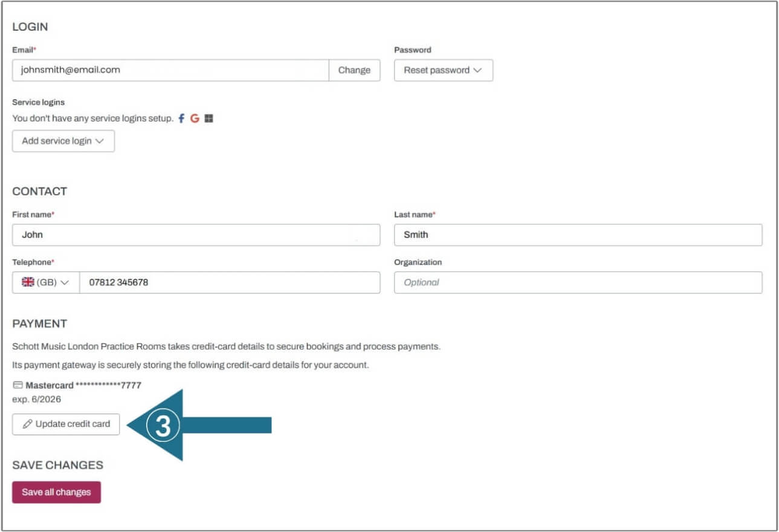Click the Password label
Viewport: 779px width, 532px height.
pyautogui.click(x=413, y=50)
